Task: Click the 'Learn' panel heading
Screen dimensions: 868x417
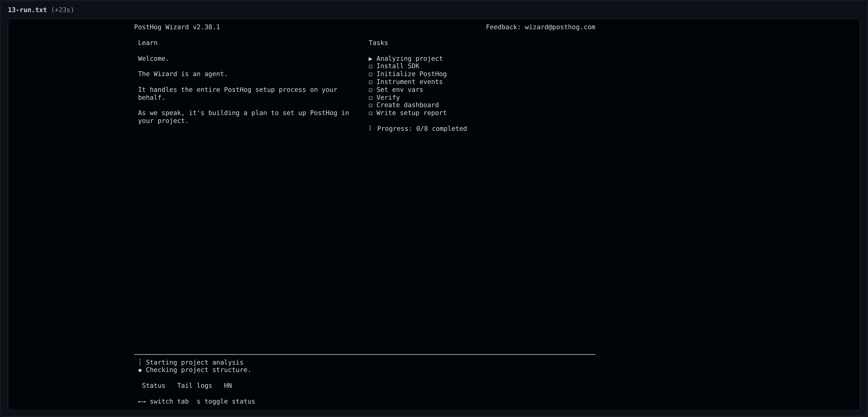Action: point(148,43)
